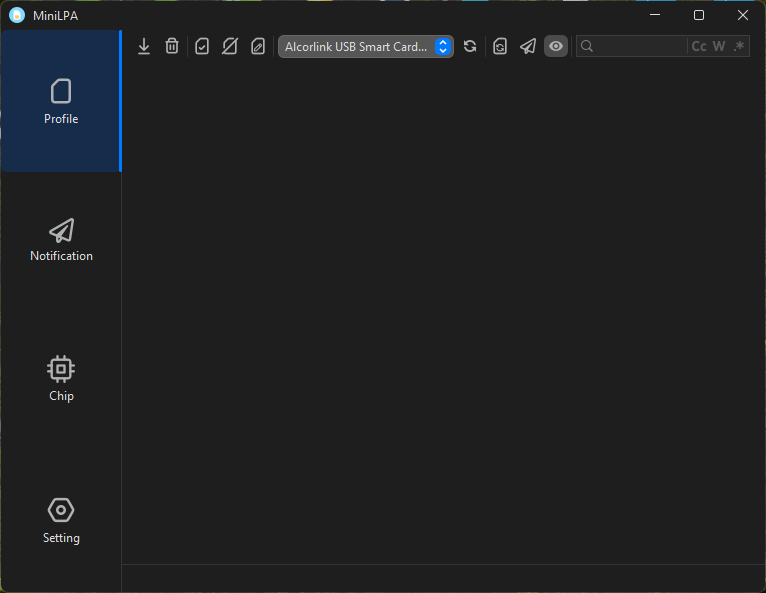Click the delete profile trash icon
The width and height of the screenshot is (766, 593).
(172, 46)
